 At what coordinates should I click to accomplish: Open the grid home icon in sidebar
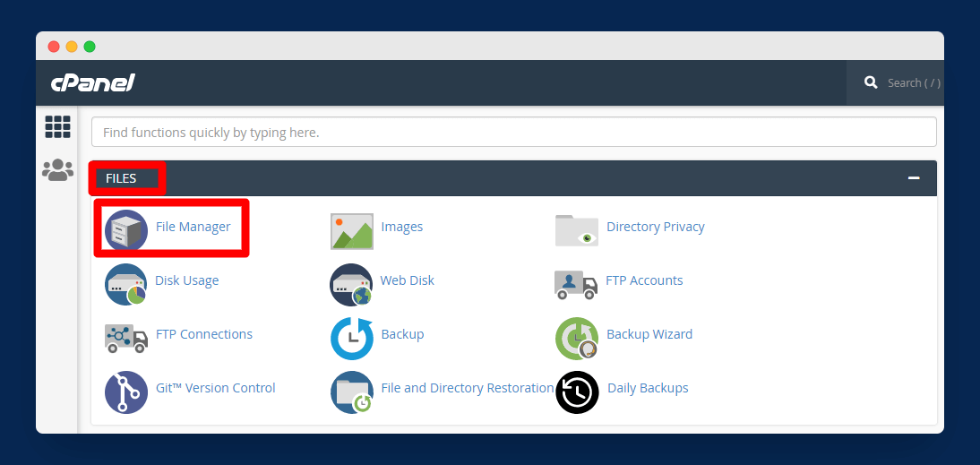coord(57,127)
